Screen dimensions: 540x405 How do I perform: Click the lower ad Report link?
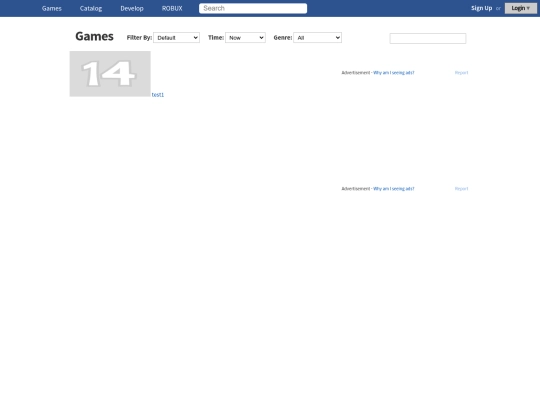461,189
